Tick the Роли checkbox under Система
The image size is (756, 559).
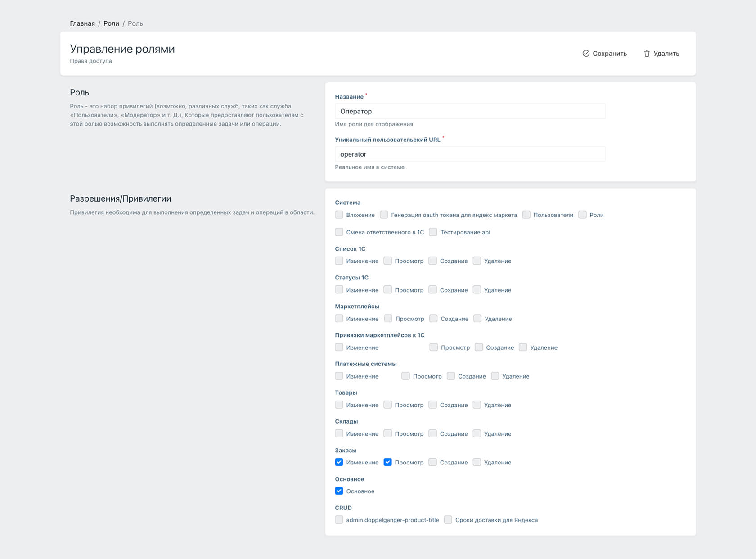[x=582, y=215]
